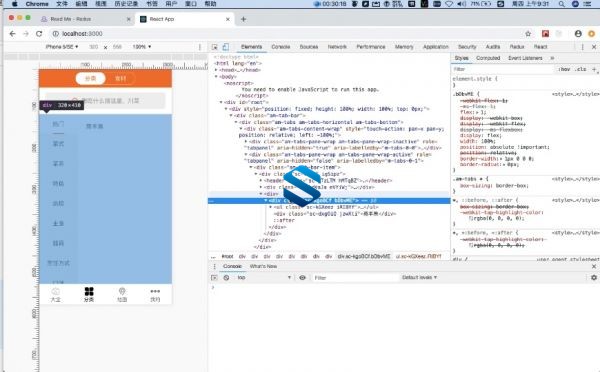Open the top JavaScript context dropdown
The width and height of the screenshot is (600, 372).
[x=264, y=277]
